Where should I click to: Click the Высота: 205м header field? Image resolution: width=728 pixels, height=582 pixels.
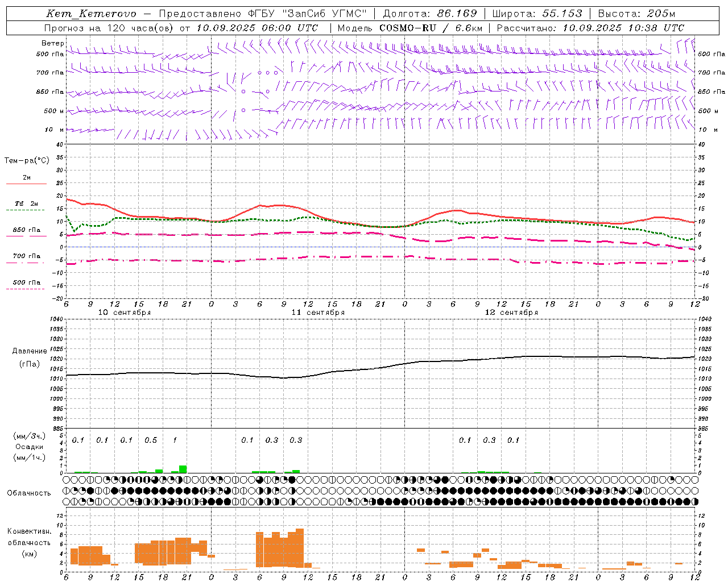click(636, 14)
